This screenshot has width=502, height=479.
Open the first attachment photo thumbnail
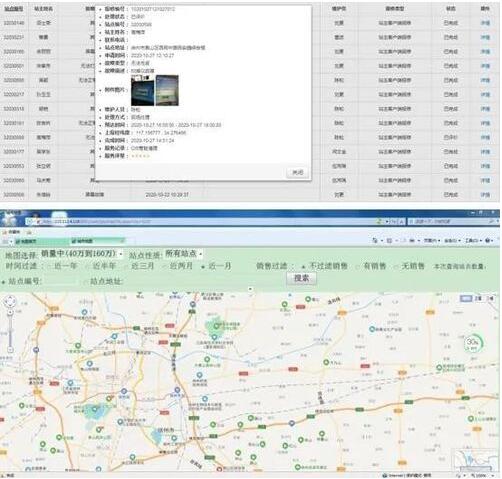tap(142, 90)
